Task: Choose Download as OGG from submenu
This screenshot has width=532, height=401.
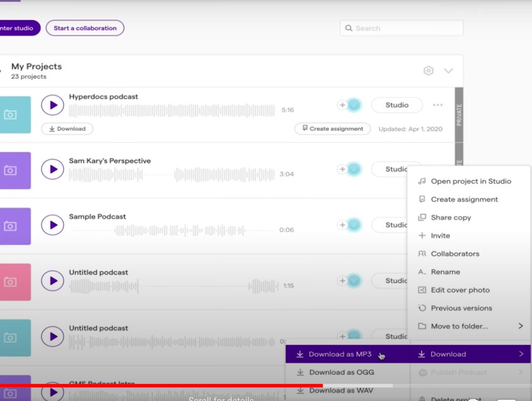Action: [x=341, y=372]
